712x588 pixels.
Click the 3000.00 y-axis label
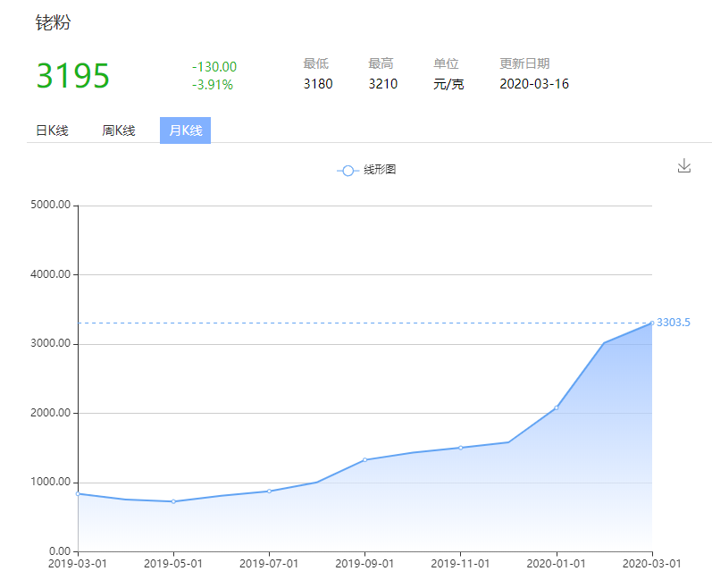pos(50,343)
